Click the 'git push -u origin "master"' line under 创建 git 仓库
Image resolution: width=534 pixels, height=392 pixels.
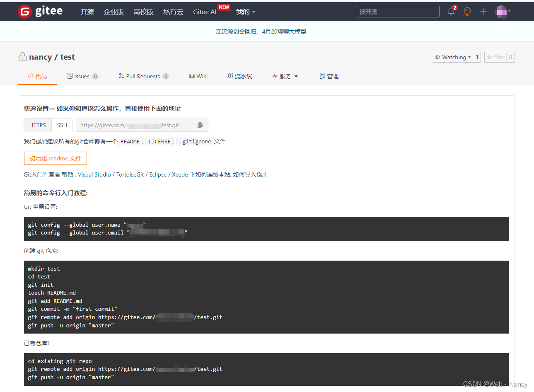click(x=71, y=325)
